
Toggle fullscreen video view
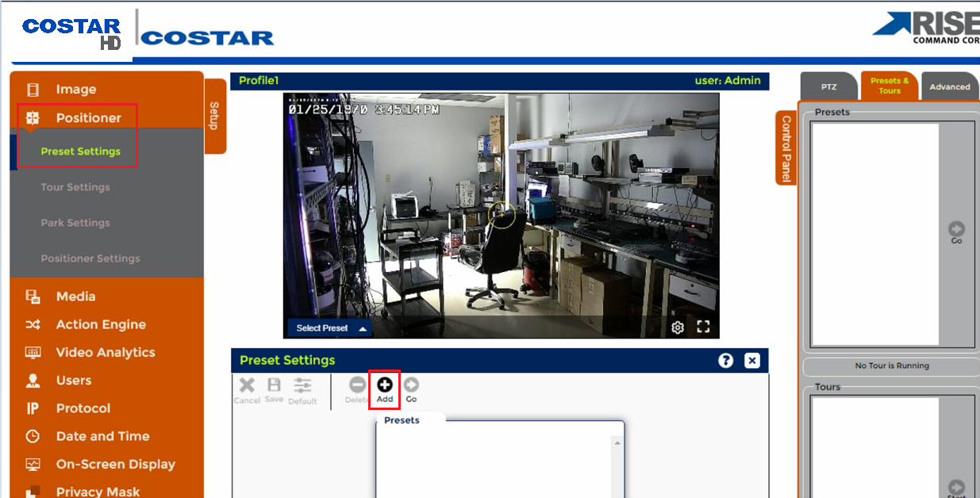coord(703,327)
